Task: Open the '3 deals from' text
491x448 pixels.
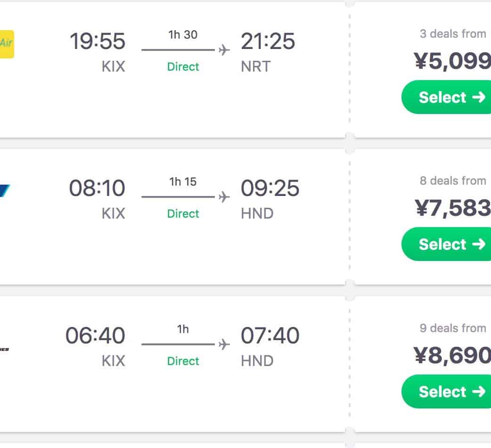Action: pyautogui.click(x=452, y=34)
